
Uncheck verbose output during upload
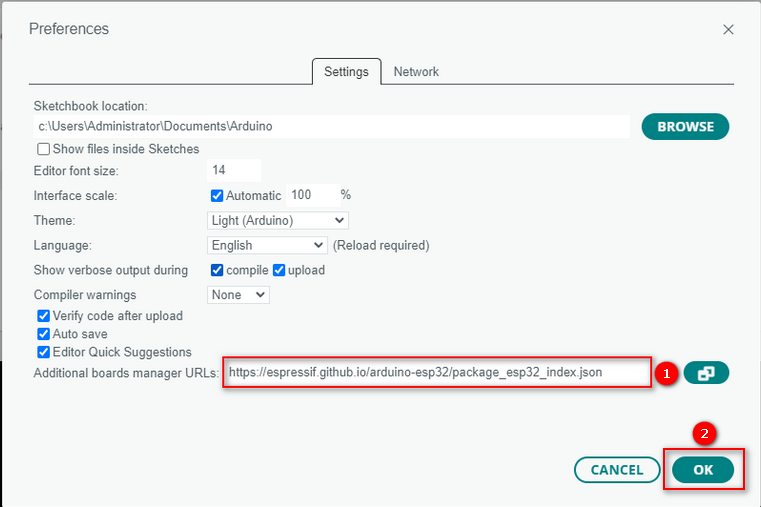click(279, 270)
